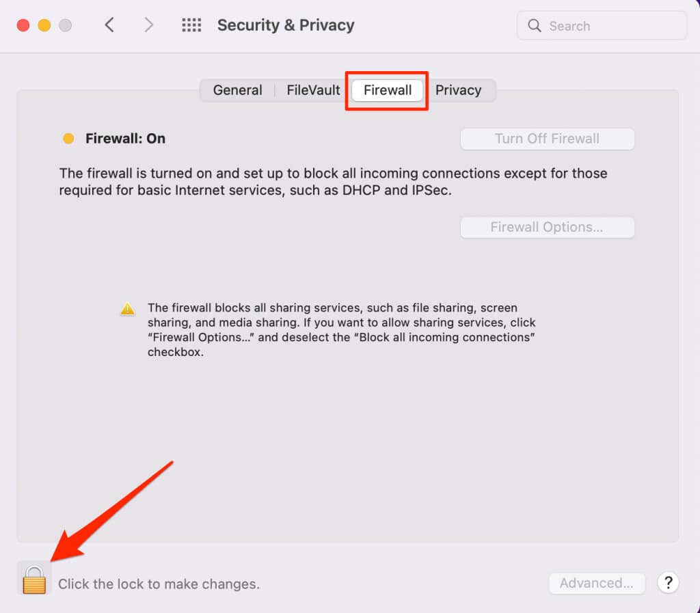Select the Firewall tab

click(388, 91)
